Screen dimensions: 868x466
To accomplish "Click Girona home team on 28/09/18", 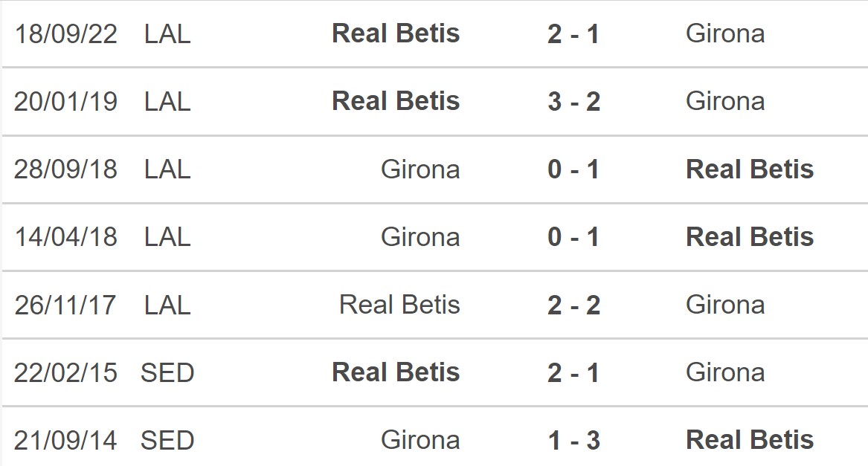I will [x=420, y=169].
